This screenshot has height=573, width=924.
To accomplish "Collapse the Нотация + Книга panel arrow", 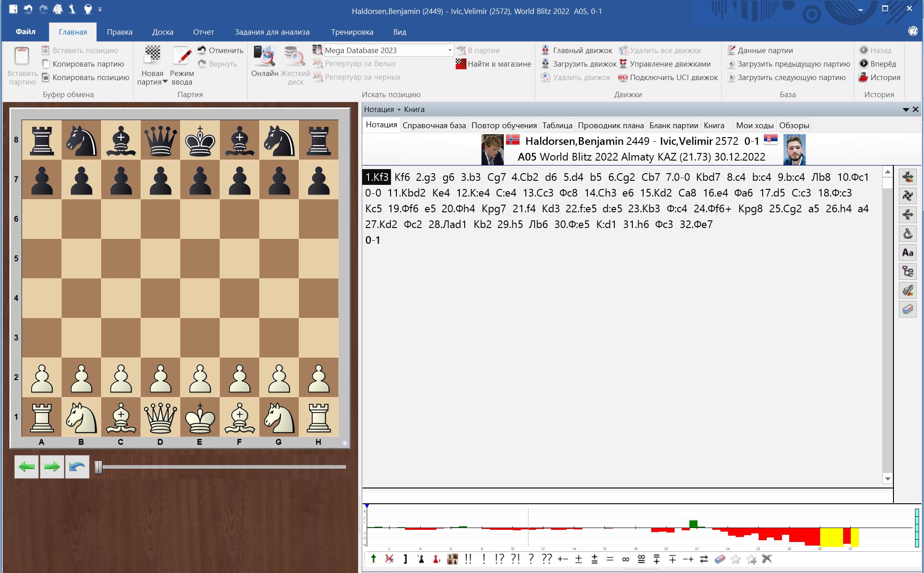I will click(906, 110).
